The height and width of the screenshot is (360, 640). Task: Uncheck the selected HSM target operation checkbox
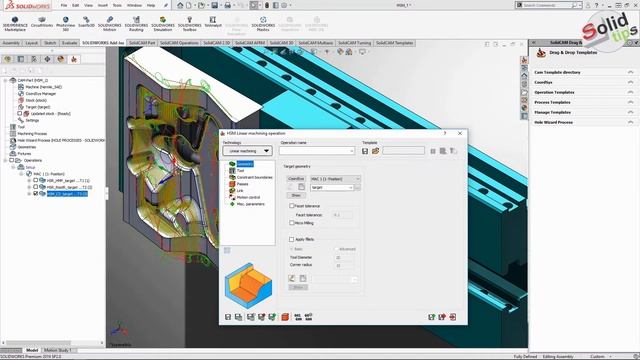(x=36, y=193)
